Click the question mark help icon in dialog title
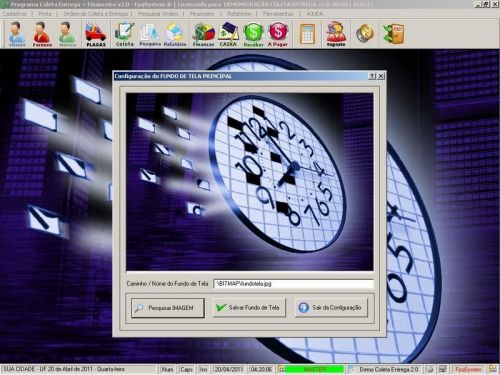The image size is (500, 375). tap(372, 76)
